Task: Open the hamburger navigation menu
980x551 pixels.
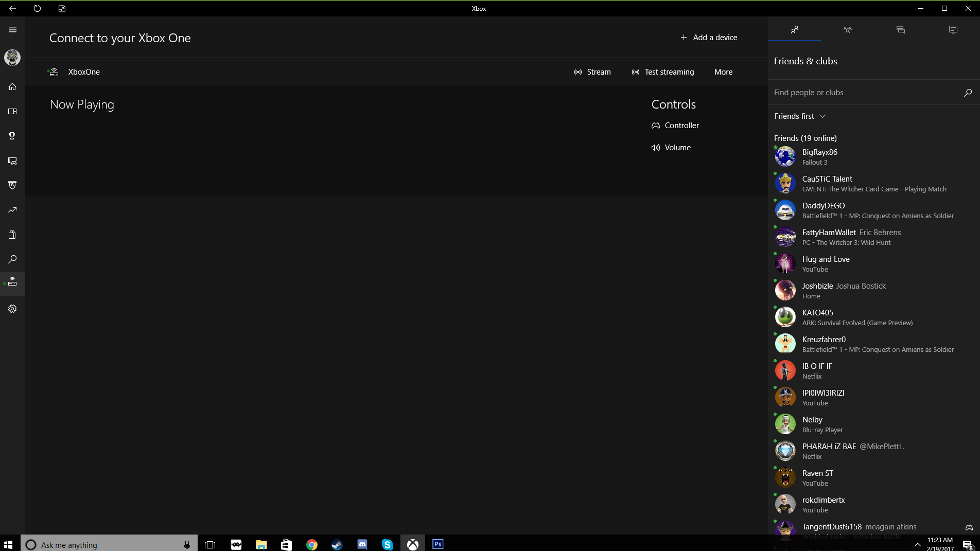Action: tap(12, 30)
